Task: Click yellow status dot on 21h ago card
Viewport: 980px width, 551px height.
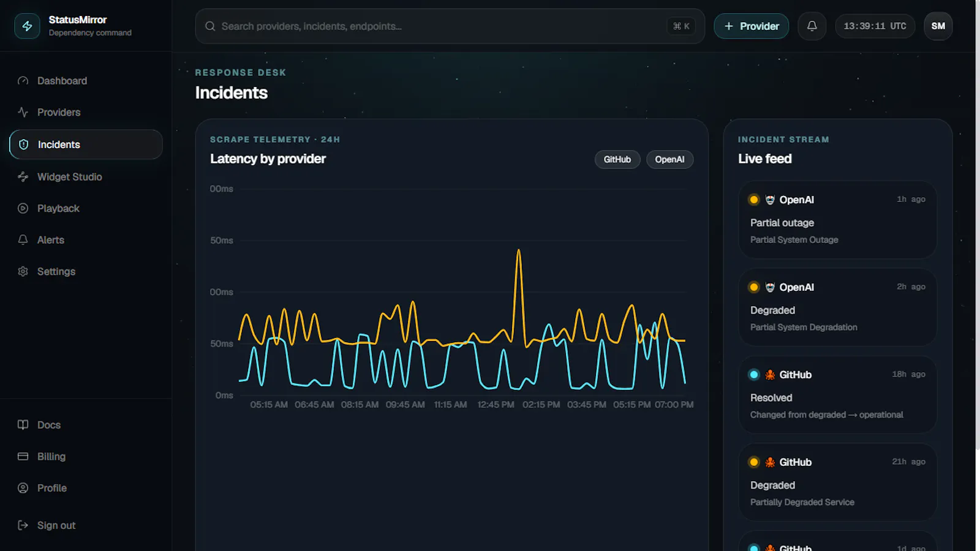Action: [x=754, y=462]
